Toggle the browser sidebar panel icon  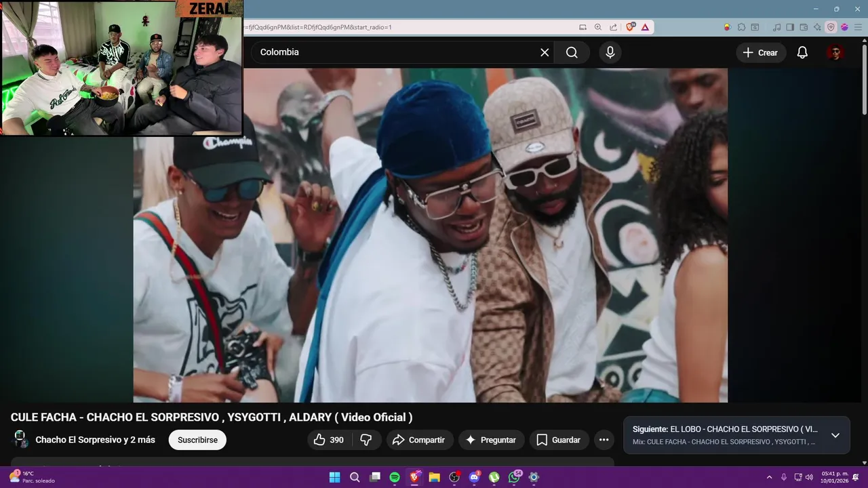pyautogui.click(x=790, y=27)
